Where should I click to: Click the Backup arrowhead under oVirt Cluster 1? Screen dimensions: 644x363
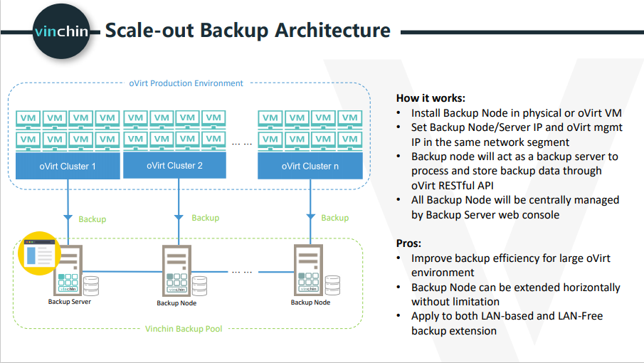(x=68, y=218)
